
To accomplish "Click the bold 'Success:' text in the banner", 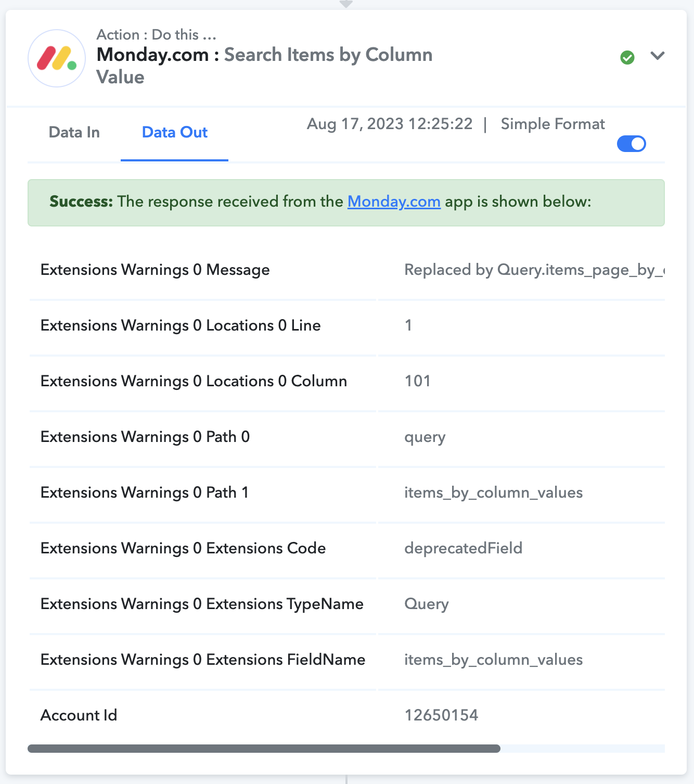I will (81, 201).
